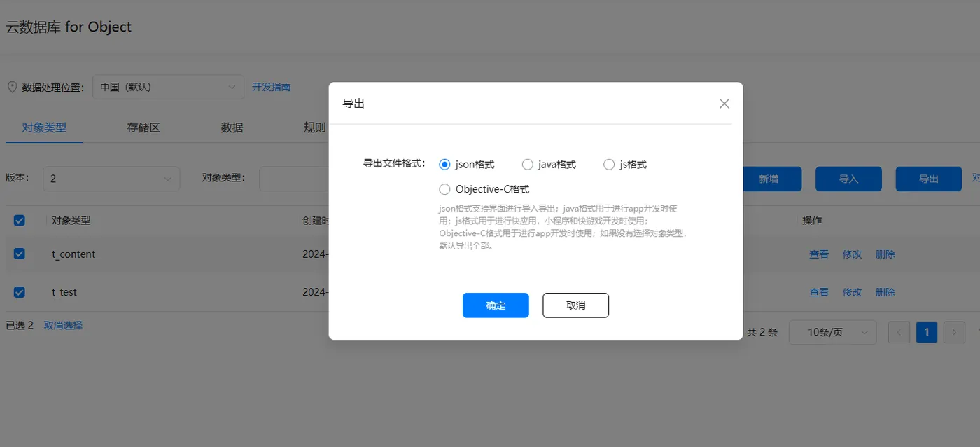980x447 pixels.
Task: Click the 导出 button in the toolbar
Action: coord(928,179)
